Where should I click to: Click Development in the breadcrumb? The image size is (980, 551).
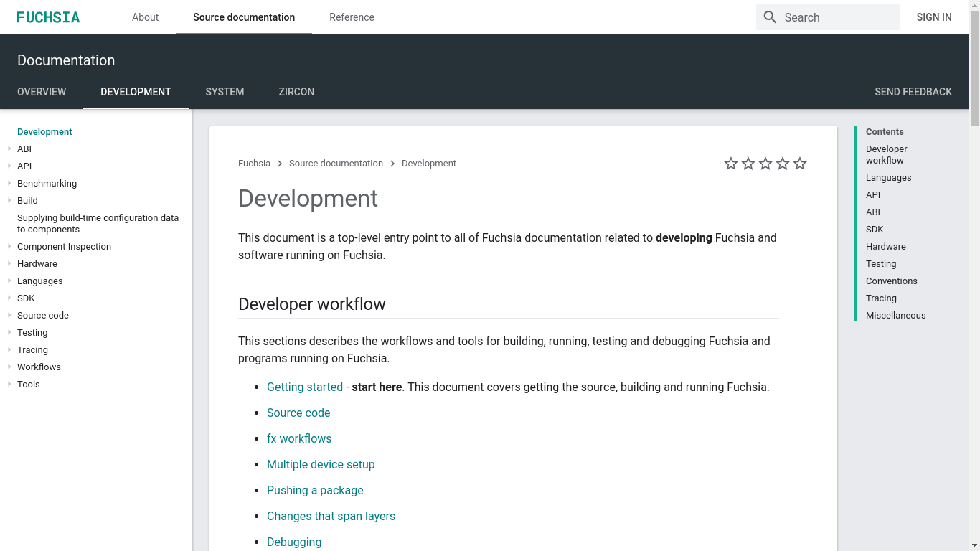pyautogui.click(x=429, y=164)
